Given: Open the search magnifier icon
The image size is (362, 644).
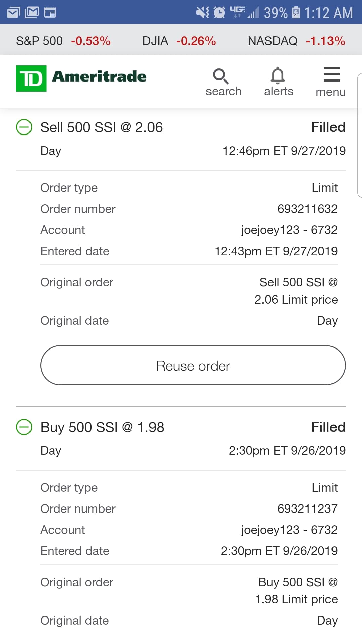Looking at the screenshot, I should [221, 76].
